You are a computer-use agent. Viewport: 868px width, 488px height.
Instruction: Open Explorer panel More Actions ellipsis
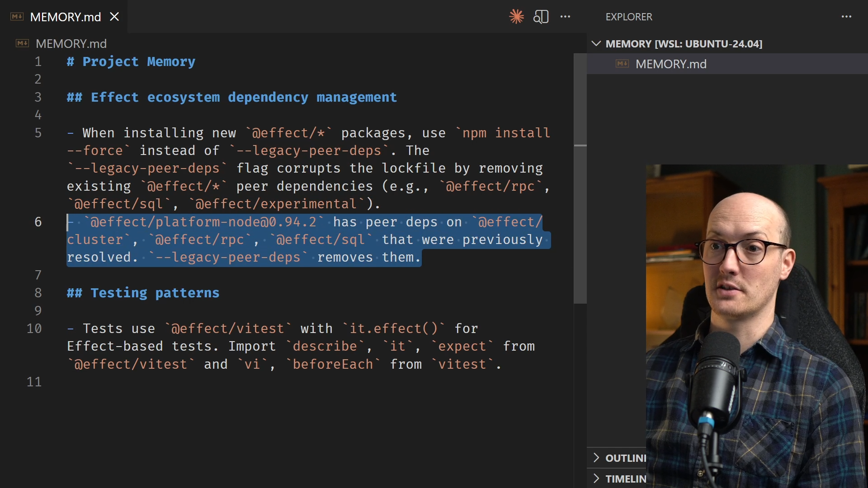[x=846, y=17]
